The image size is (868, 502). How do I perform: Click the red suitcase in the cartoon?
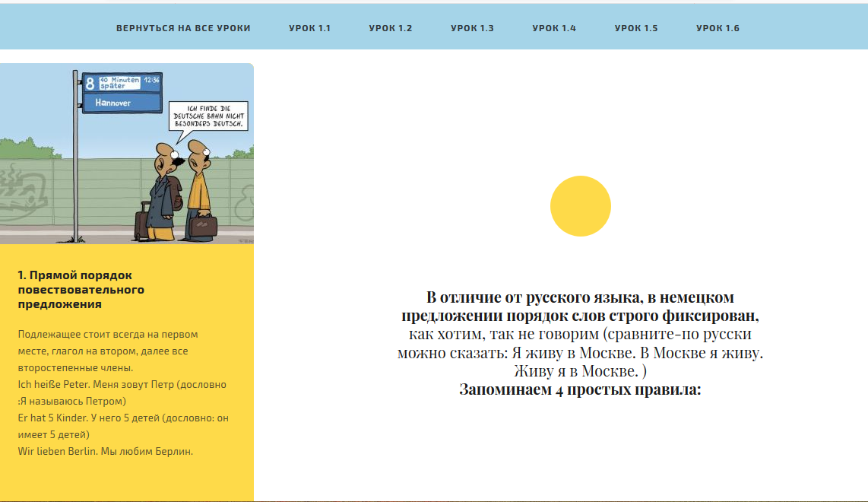[142, 222]
